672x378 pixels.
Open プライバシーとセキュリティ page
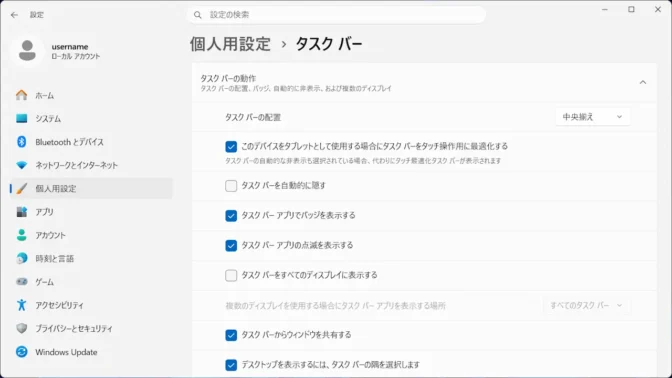click(x=91, y=328)
